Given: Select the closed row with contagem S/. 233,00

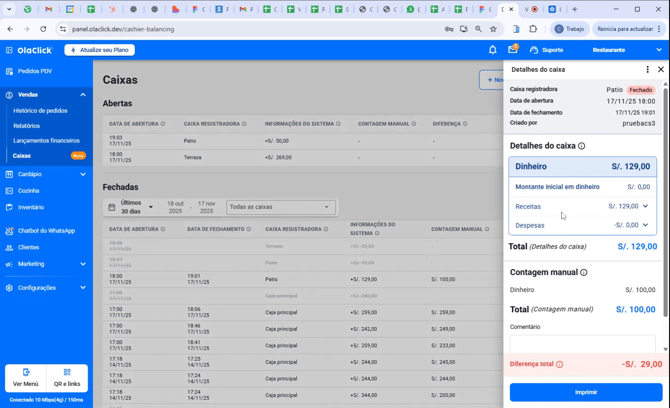Looking at the screenshot, I should [x=303, y=346].
